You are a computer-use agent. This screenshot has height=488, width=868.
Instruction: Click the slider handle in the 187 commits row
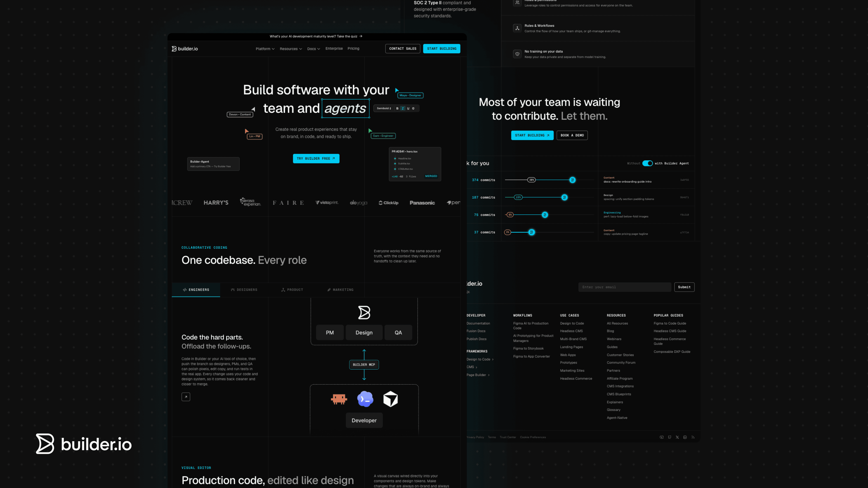point(564,197)
